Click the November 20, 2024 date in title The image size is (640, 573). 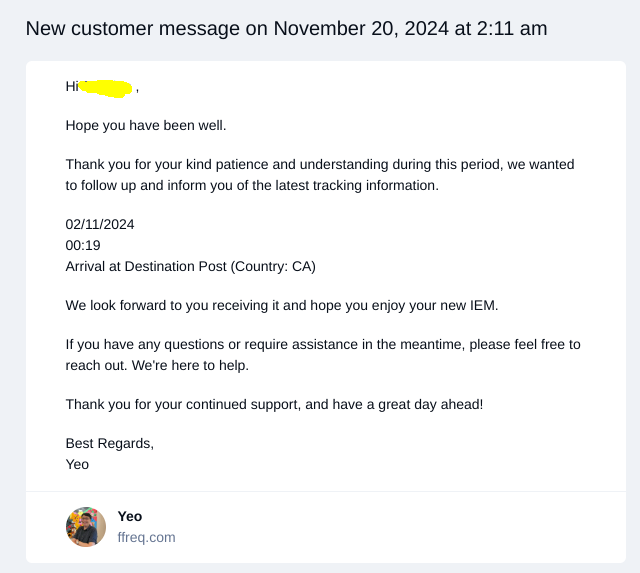click(x=361, y=29)
